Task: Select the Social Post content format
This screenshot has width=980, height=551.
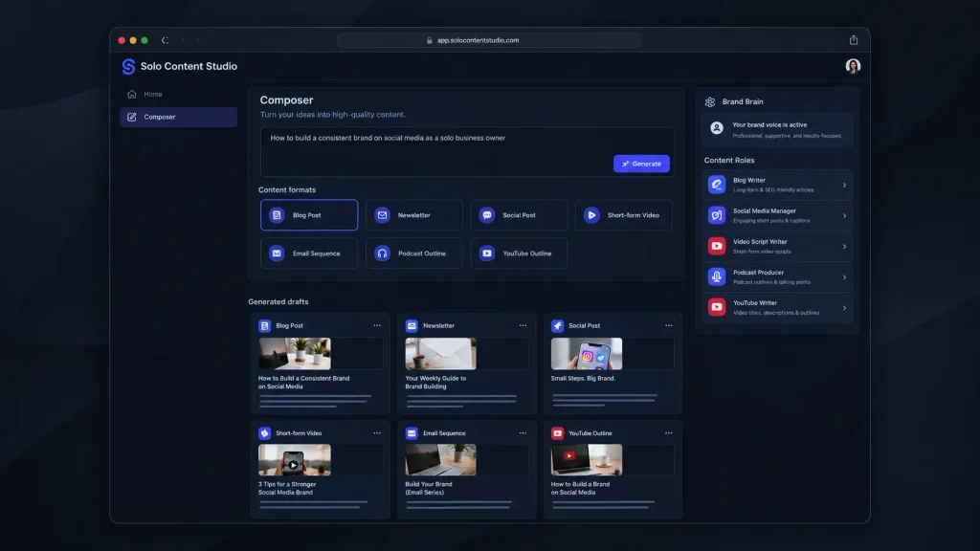Action: [520, 215]
